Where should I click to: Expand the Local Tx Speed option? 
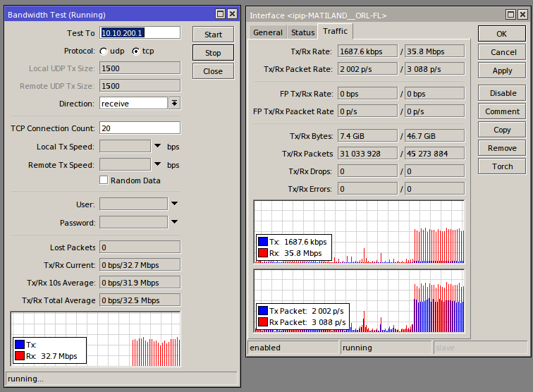coord(158,146)
